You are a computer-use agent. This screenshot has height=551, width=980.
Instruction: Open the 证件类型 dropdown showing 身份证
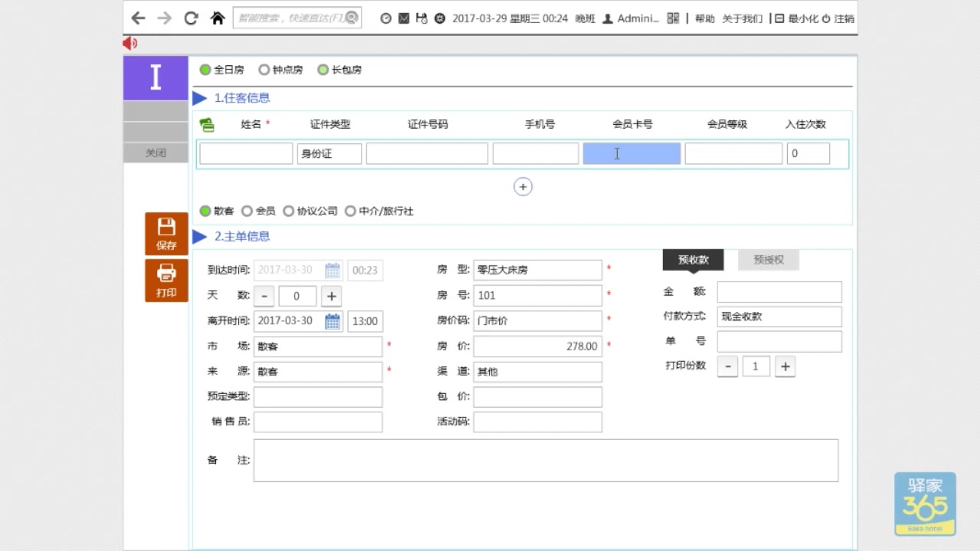point(329,154)
